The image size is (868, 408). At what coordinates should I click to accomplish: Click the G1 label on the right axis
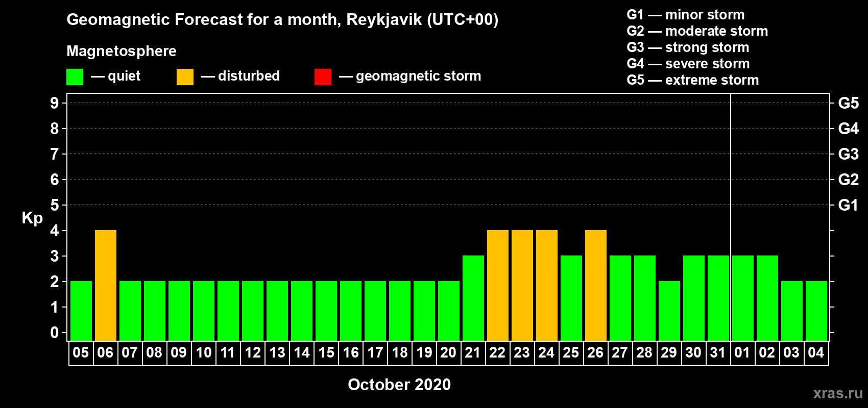click(x=848, y=205)
